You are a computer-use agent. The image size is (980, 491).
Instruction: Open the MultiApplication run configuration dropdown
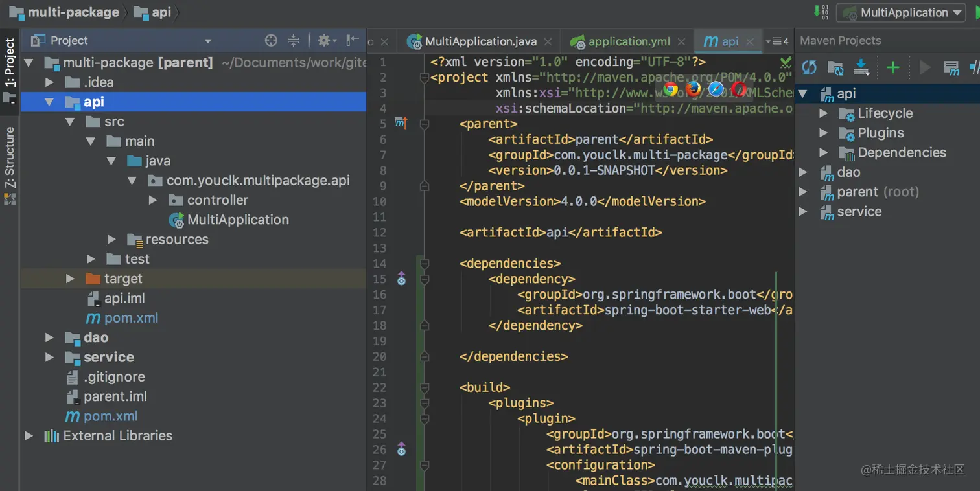(902, 12)
